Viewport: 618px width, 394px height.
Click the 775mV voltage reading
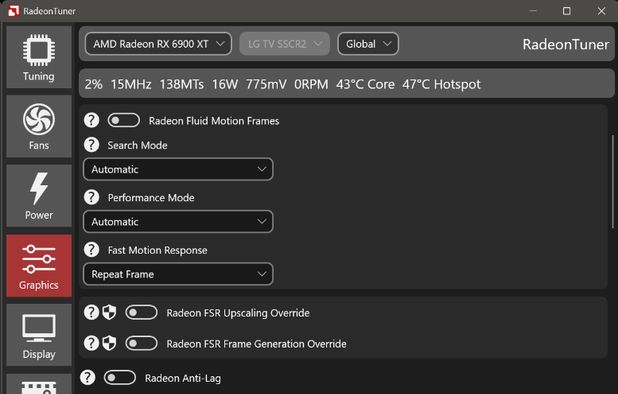tap(266, 84)
